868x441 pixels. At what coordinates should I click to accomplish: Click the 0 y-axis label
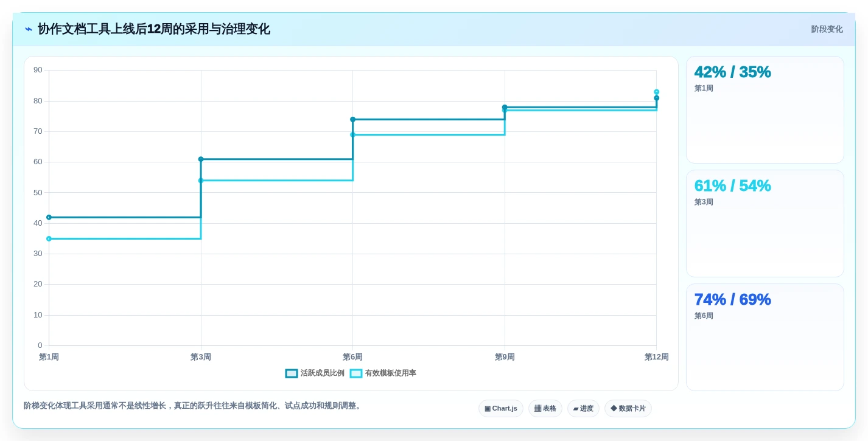40,346
